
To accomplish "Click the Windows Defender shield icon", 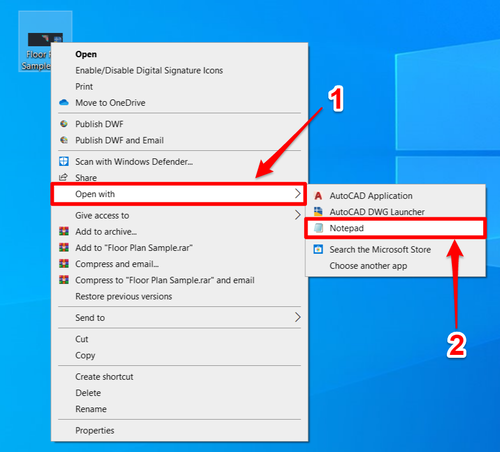I will [64, 162].
